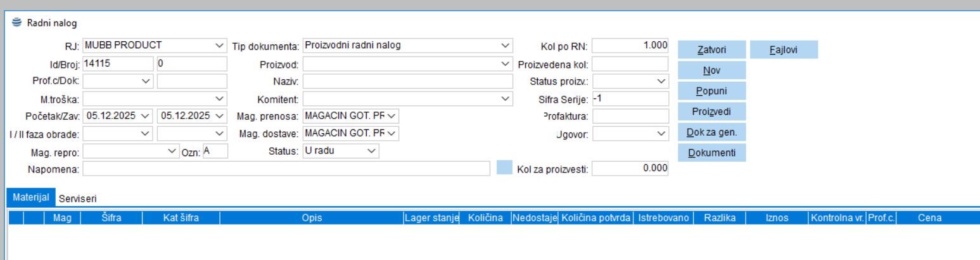This screenshot has width=980, height=260.
Task: Create new order with Nov button
Action: point(711,70)
